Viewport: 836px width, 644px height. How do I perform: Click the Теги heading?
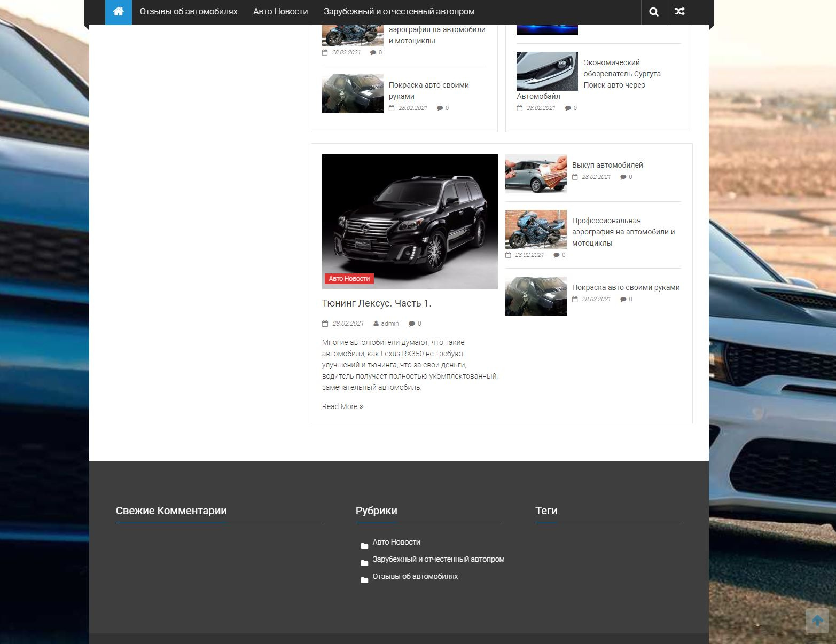546,511
